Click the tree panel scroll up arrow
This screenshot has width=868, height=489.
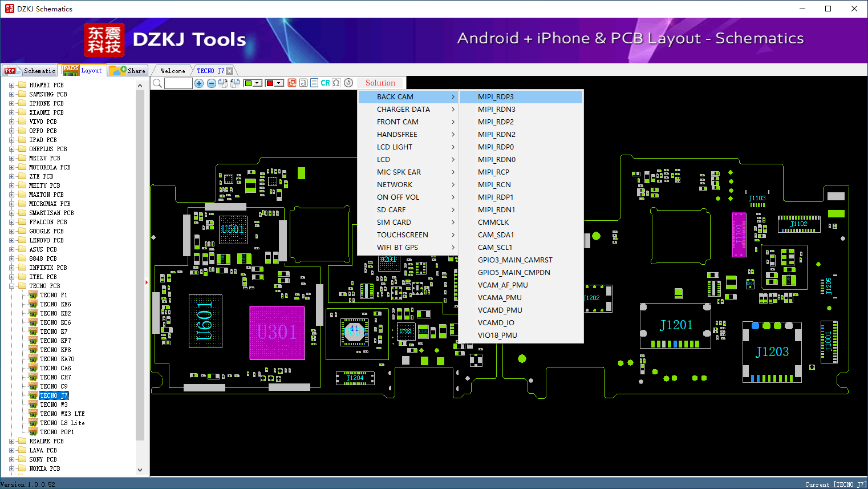click(x=140, y=86)
